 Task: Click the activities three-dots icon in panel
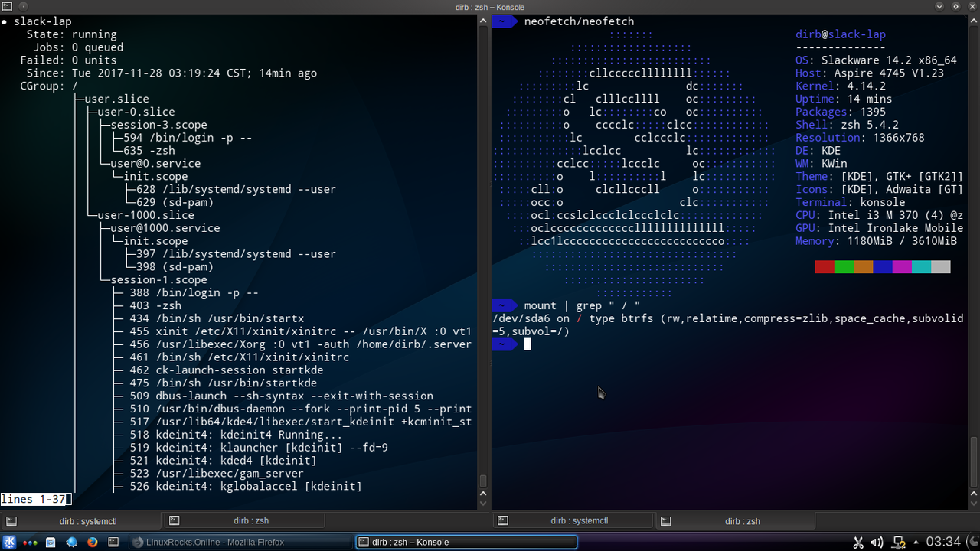coord(31,542)
